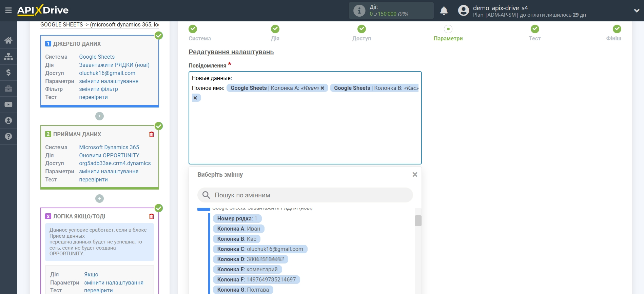This screenshot has height=294, width=644.
Task: Close the variable selection panel
Action: (x=414, y=175)
